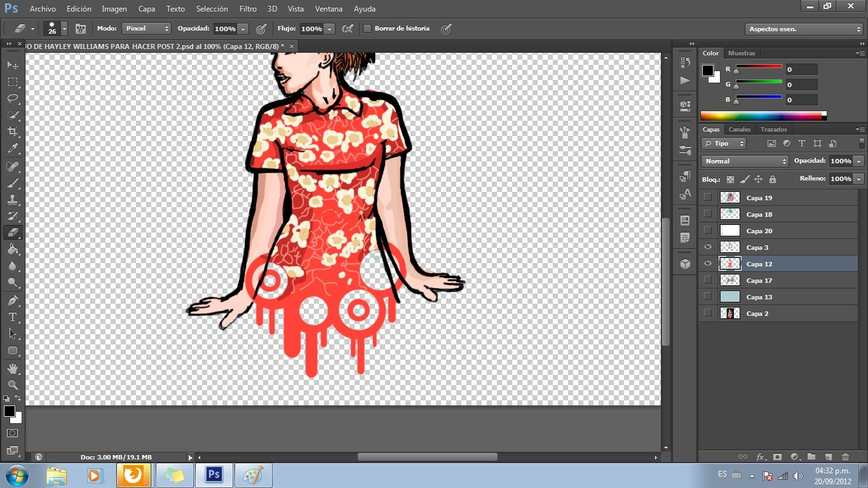Enable the airbrush icon next to Flujo
The height and width of the screenshot is (488, 868).
click(x=348, y=29)
